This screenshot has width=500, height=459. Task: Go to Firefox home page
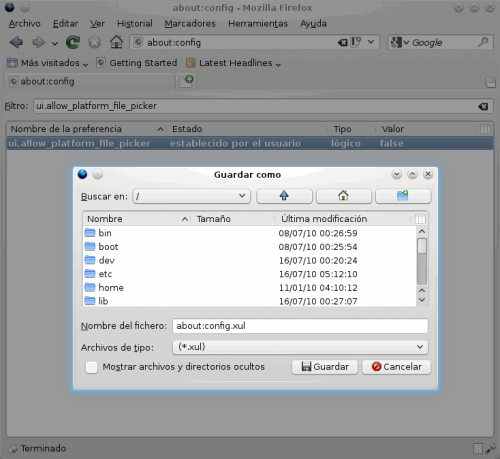click(116, 42)
